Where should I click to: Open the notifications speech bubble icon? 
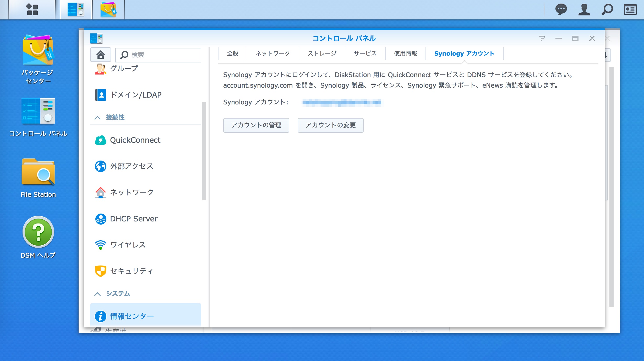click(561, 10)
